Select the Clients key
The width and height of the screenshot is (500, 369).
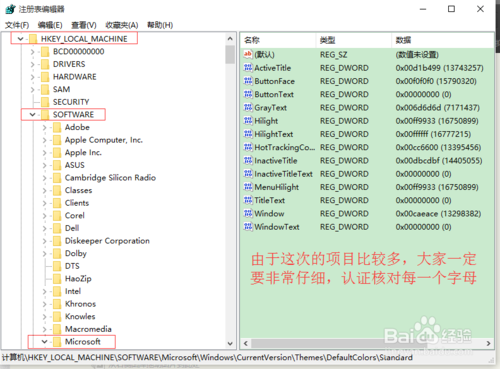[77, 203]
